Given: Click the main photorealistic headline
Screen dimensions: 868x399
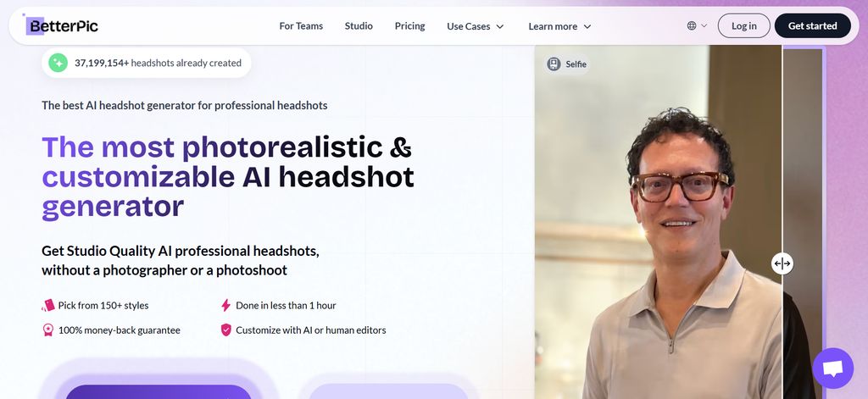Looking at the screenshot, I should (x=228, y=177).
